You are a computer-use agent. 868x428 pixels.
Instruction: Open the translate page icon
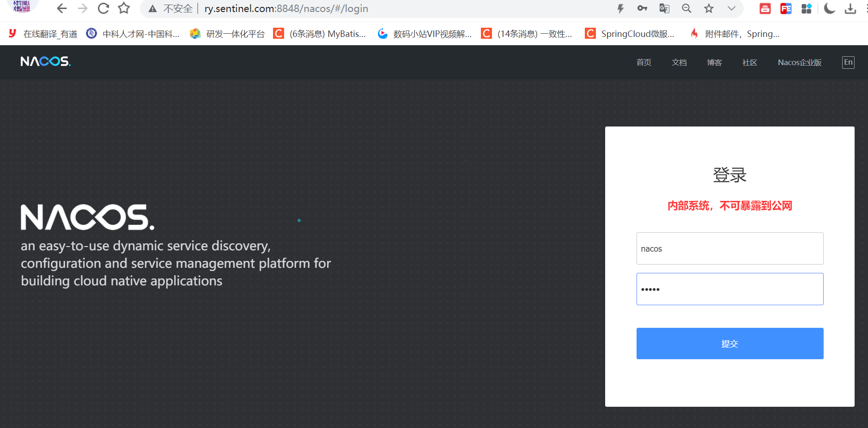(x=664, y=8)
